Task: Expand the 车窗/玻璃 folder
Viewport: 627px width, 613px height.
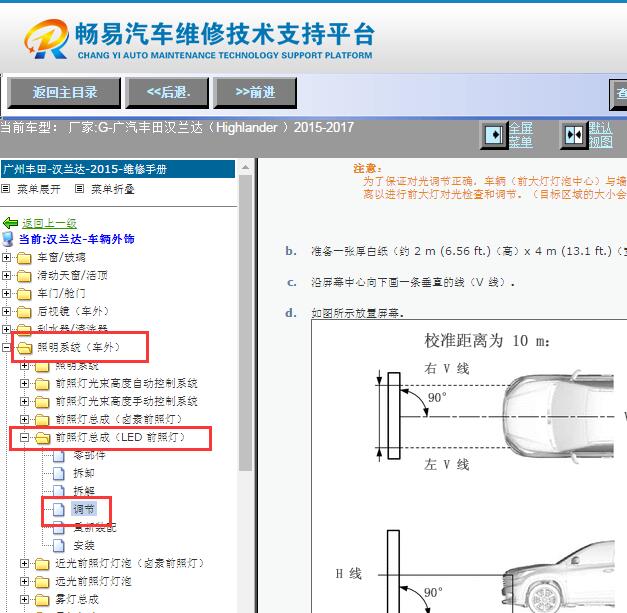Action: click(6, 258)
